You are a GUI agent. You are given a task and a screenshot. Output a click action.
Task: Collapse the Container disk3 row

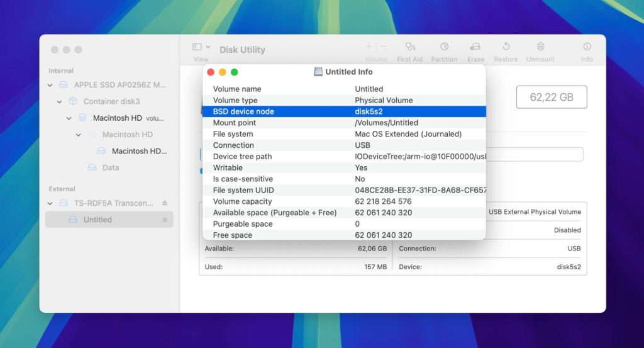[x=60, y=101]
